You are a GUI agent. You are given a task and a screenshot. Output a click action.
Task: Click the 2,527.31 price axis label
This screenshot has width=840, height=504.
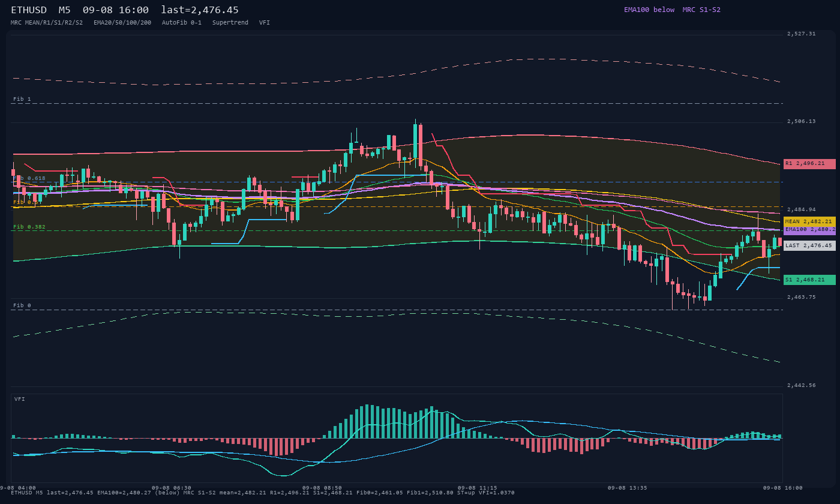click(x=802, y=34)
